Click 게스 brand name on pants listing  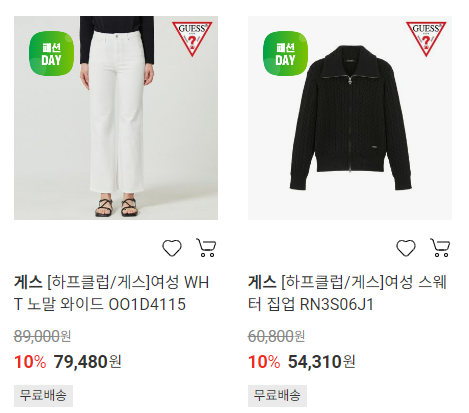pyautogui.click(x=28, y=283)
